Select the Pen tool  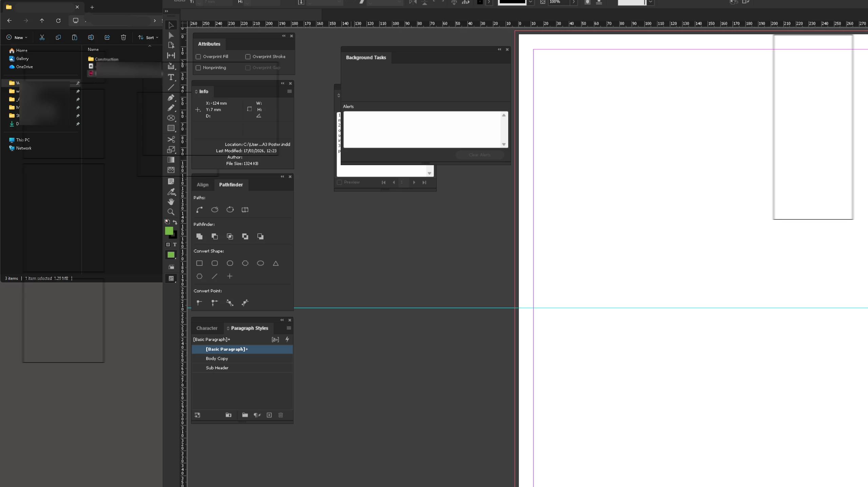pos(171,98)
